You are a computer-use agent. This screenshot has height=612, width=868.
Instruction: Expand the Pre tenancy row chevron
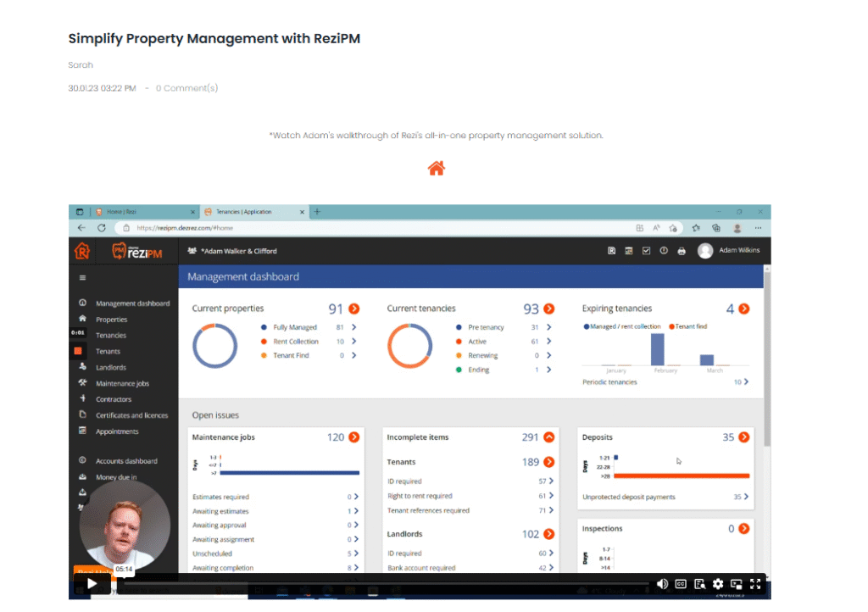click(548, 327)
